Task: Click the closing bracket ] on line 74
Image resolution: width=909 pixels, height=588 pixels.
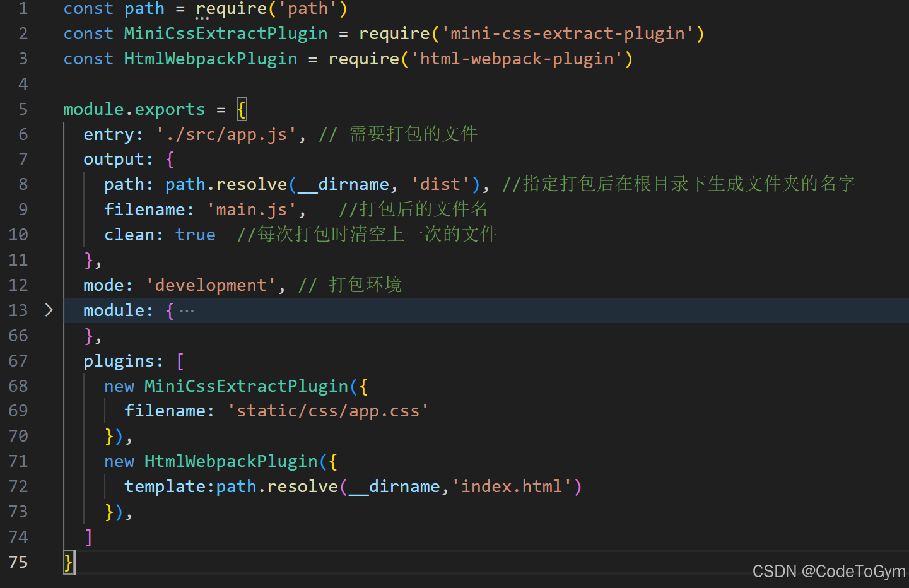Action: [88, 537]
